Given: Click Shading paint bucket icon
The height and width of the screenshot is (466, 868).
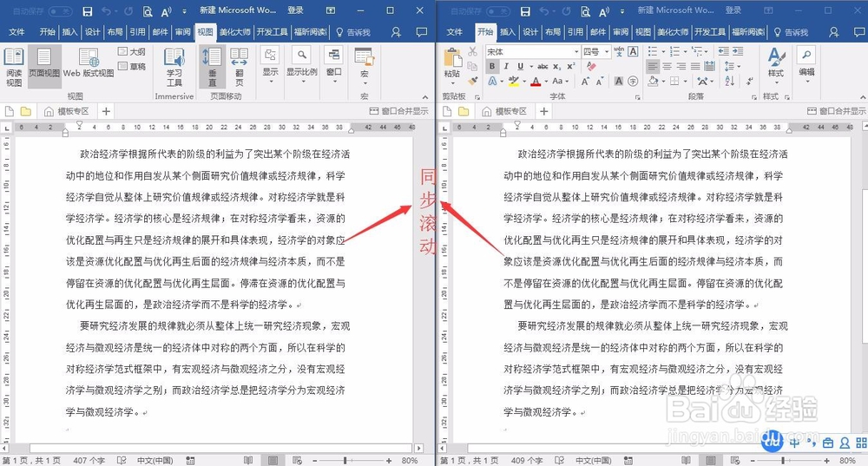Looking at the screenshot, I should pos(654,82).
